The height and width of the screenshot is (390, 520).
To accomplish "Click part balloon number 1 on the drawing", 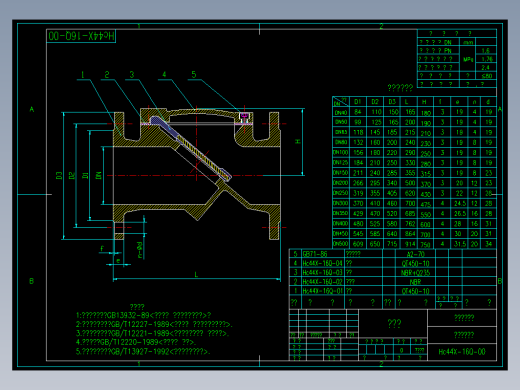I will coord(83,75).
